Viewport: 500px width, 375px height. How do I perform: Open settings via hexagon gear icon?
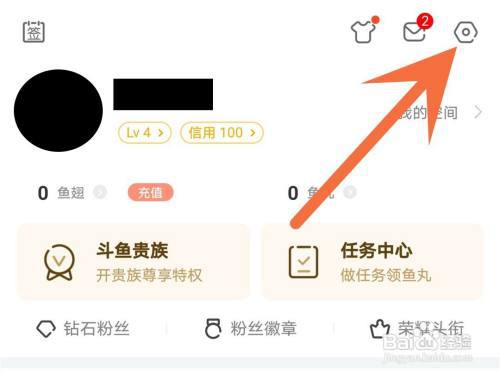[x=466, y=32]
